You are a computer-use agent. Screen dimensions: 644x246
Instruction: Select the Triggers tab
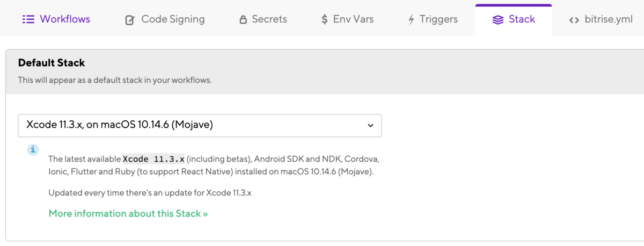(433, 19)
